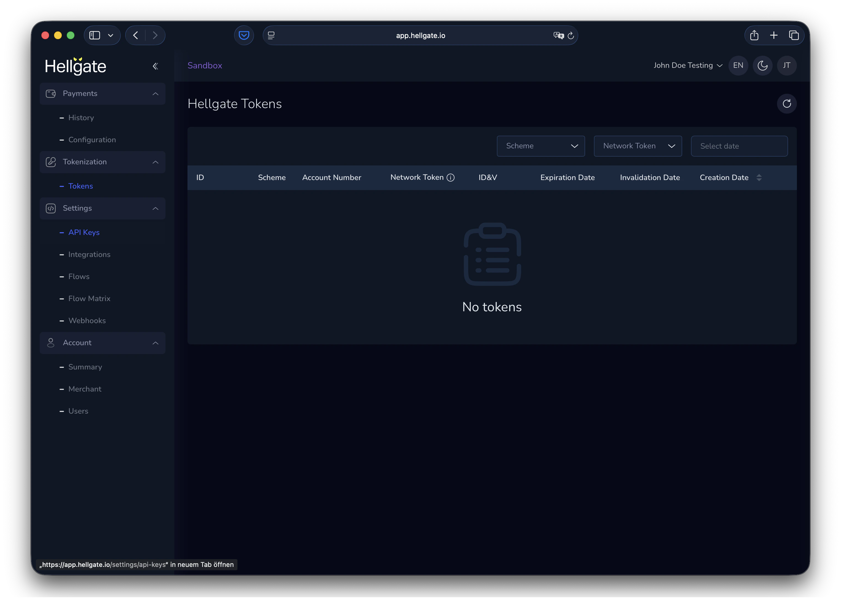Open the Network Token filter dropdown
The image size is (841, 616).
pos(638,146)
